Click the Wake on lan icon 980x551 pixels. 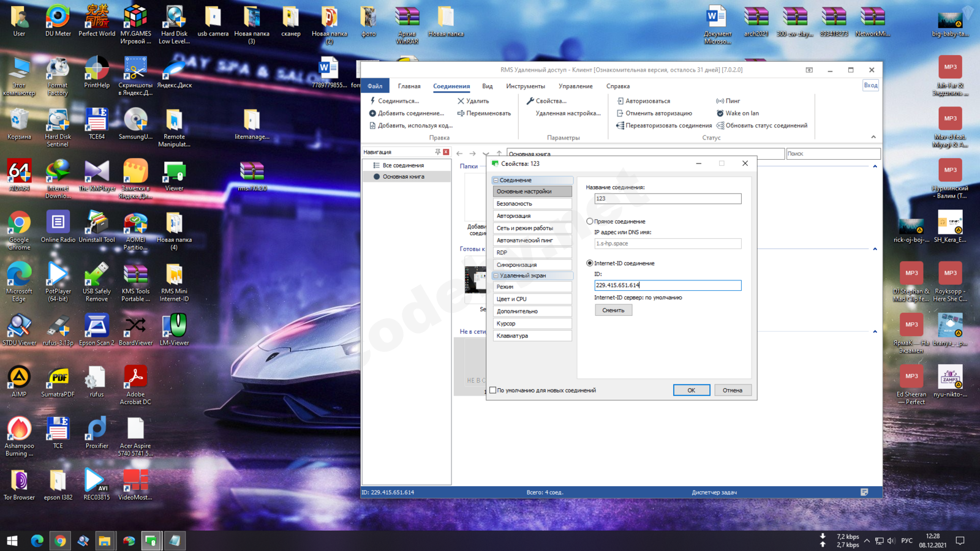pos(720,113)
